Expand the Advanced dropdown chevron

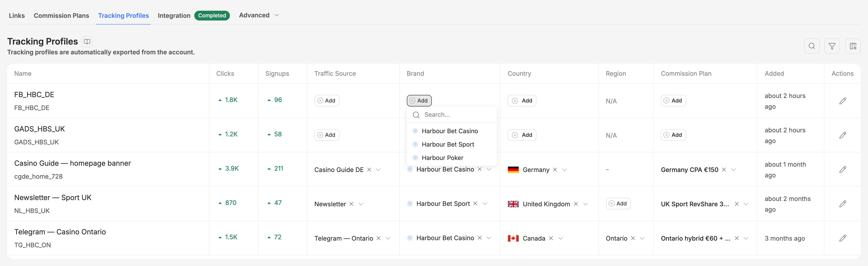click(x=277, y=15)
